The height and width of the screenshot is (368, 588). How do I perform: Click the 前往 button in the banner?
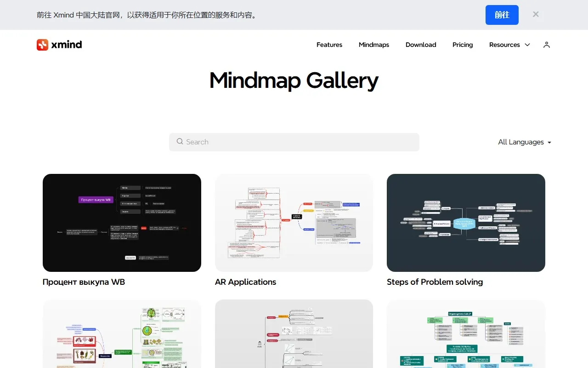(502, 15)
